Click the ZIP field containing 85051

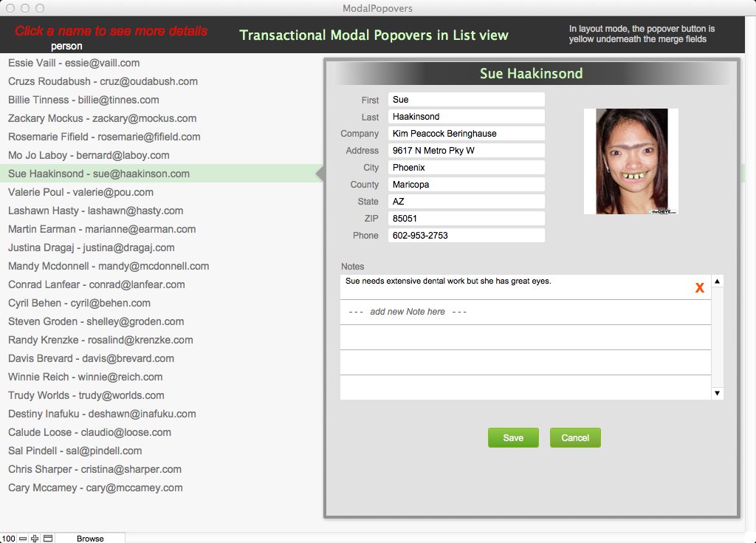click(x=466, y=219)
